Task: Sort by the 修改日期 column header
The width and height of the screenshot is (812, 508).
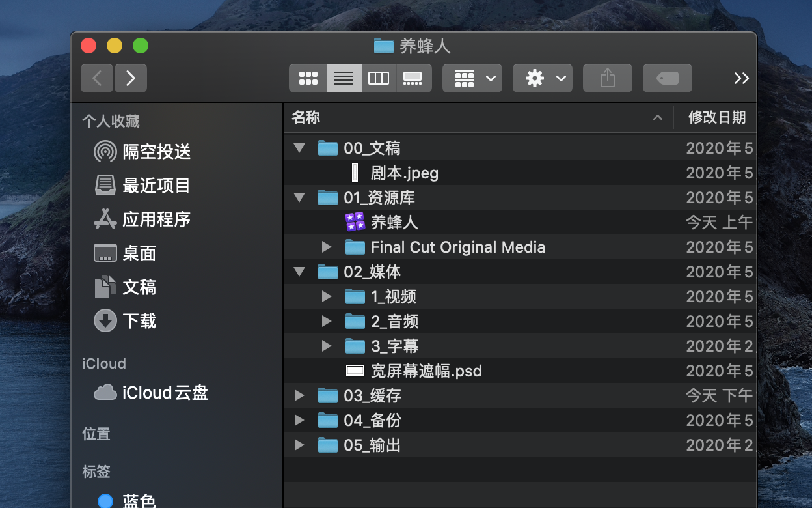Action: point(716,118)
